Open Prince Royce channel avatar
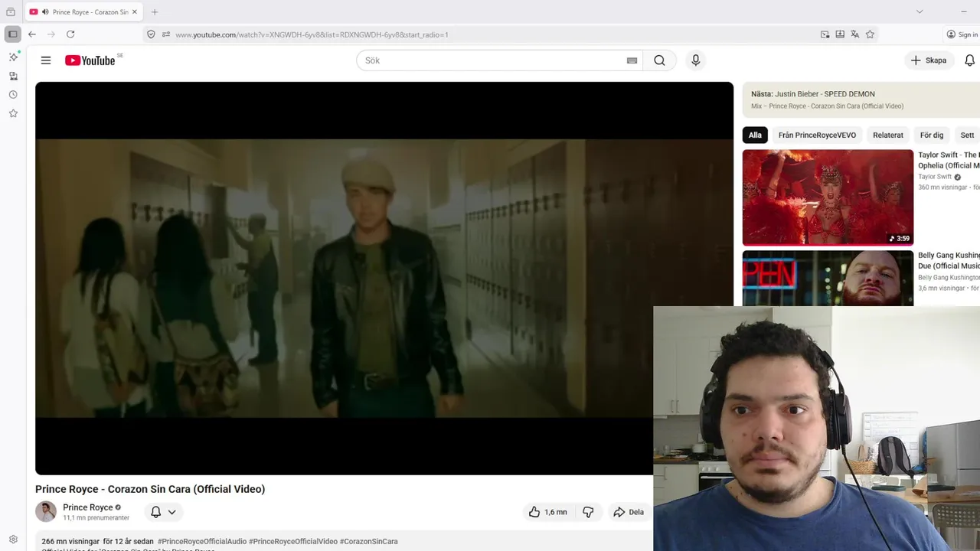 point(46,512)
